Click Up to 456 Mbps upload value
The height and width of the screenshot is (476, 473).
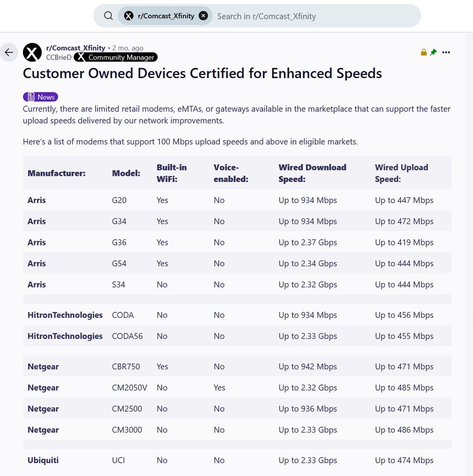[404, 315]
